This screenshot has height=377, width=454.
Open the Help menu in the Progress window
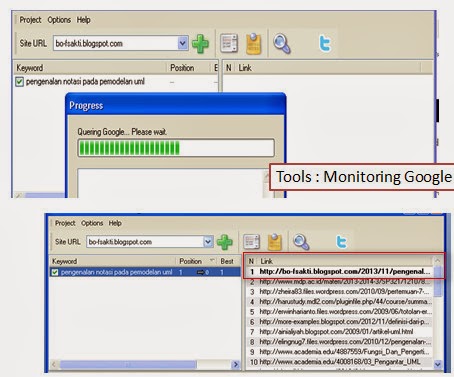(x=84, y=20)
